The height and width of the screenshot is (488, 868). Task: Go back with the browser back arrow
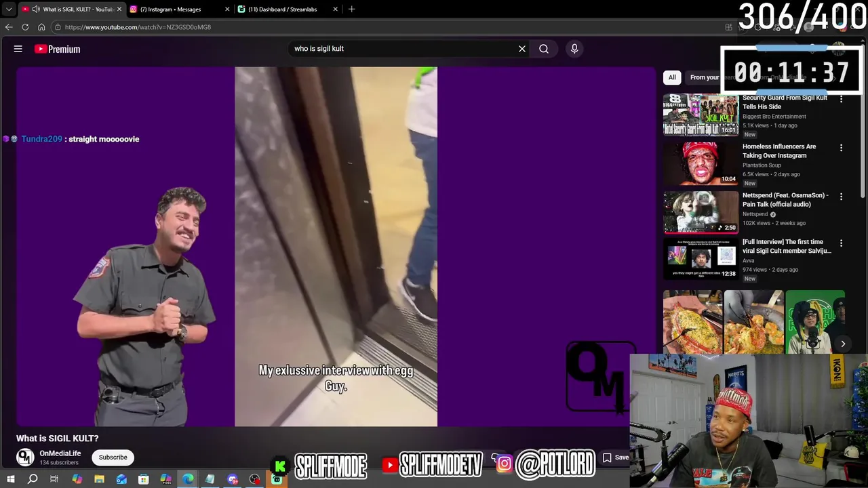coord(9,27)
